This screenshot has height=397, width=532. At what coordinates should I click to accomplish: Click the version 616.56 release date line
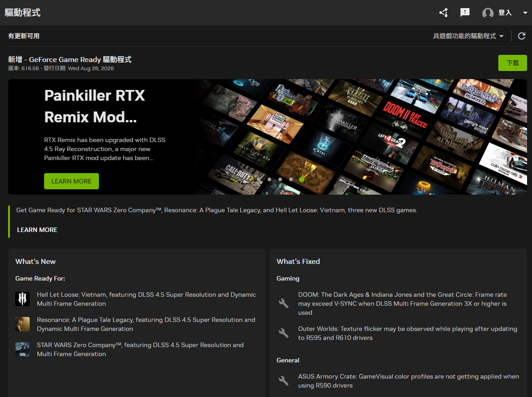(x=61, y=68)
